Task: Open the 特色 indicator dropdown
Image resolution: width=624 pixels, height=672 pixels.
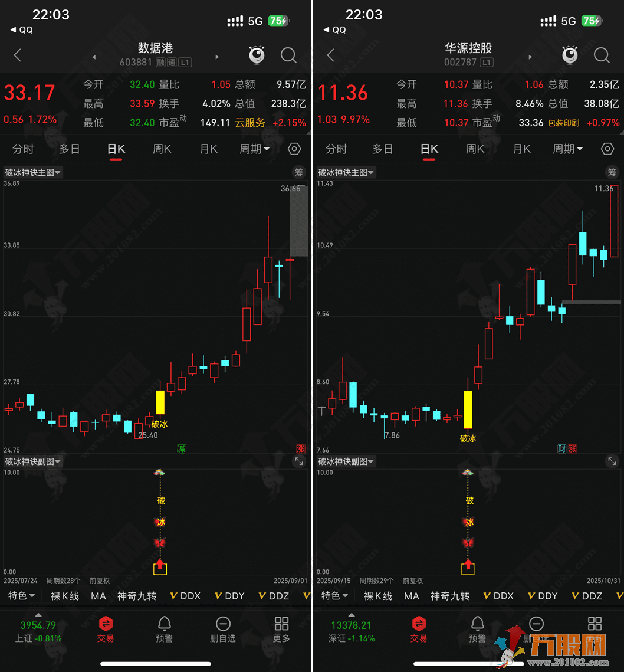Action: tap(21, 596)
